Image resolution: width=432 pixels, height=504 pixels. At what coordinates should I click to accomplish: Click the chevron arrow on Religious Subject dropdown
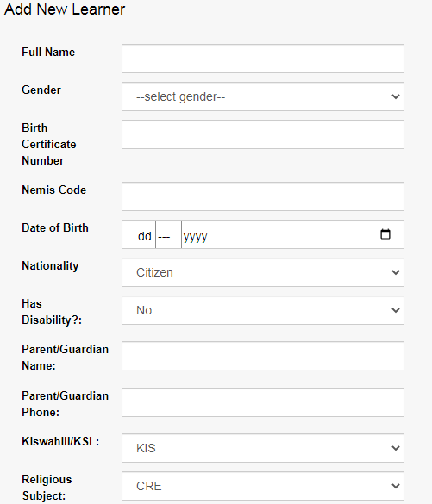[x=396, y=486]
